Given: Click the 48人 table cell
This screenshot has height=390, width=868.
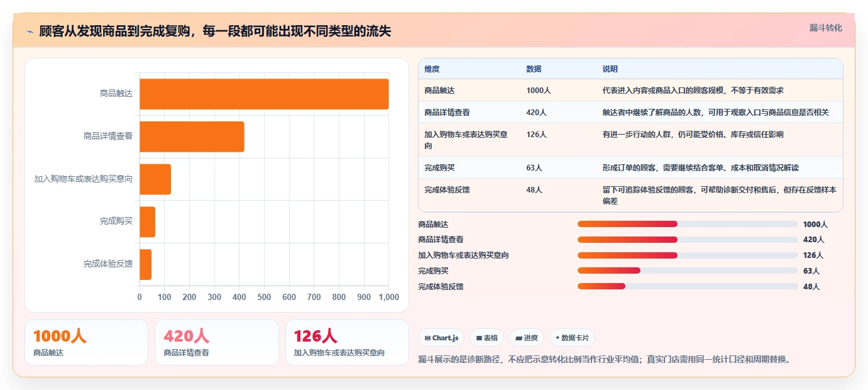Looking at the screenshot, I should 534,190.
